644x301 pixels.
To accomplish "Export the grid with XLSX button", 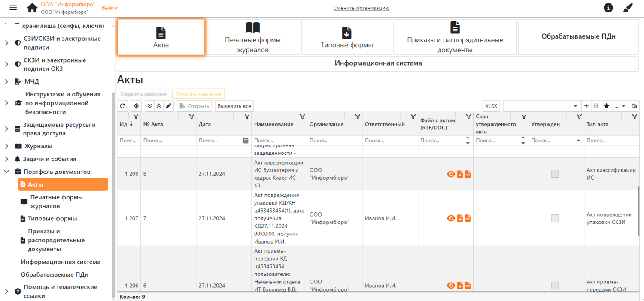I will pos(491,106).
